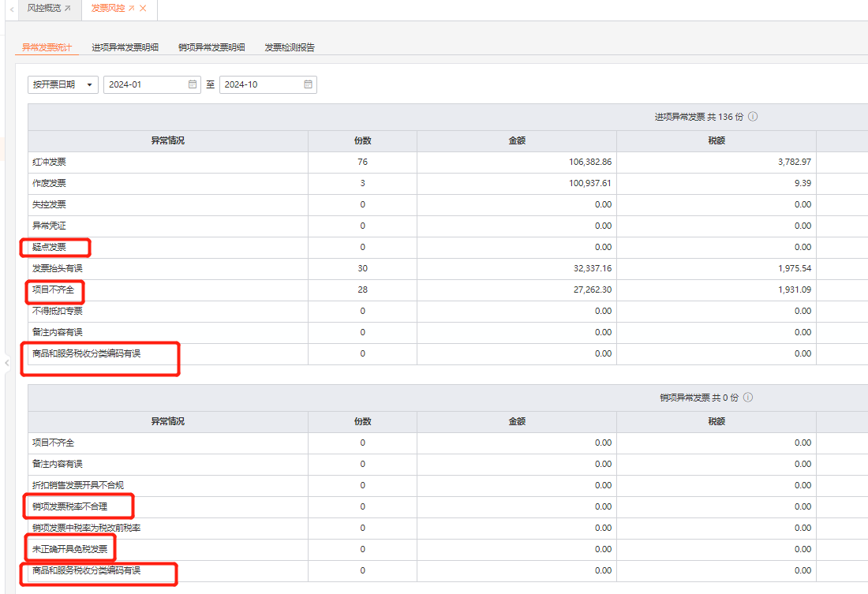
Task: Click the 30 count for 发票抬头有误
Action: 363,268
